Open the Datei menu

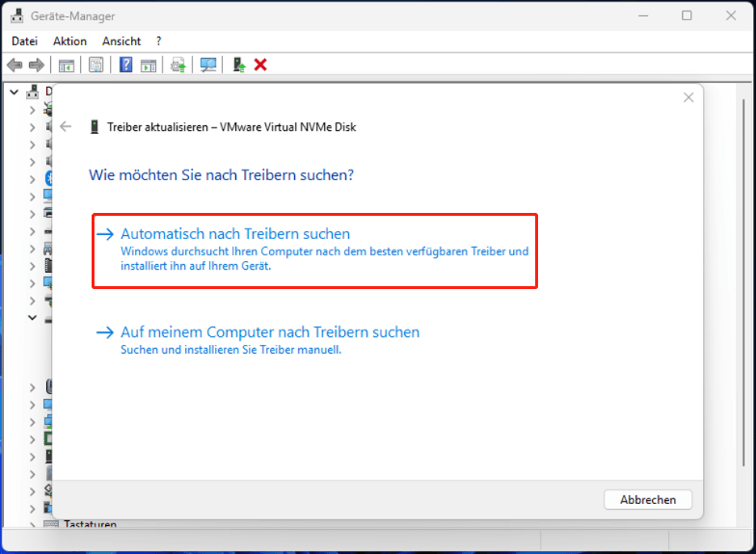[25, 41]
